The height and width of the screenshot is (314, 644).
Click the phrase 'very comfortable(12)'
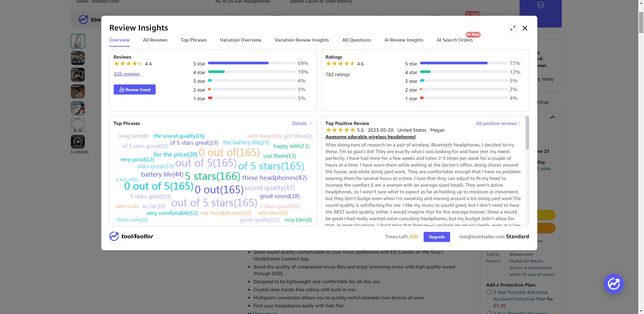(x=172, y=213)
